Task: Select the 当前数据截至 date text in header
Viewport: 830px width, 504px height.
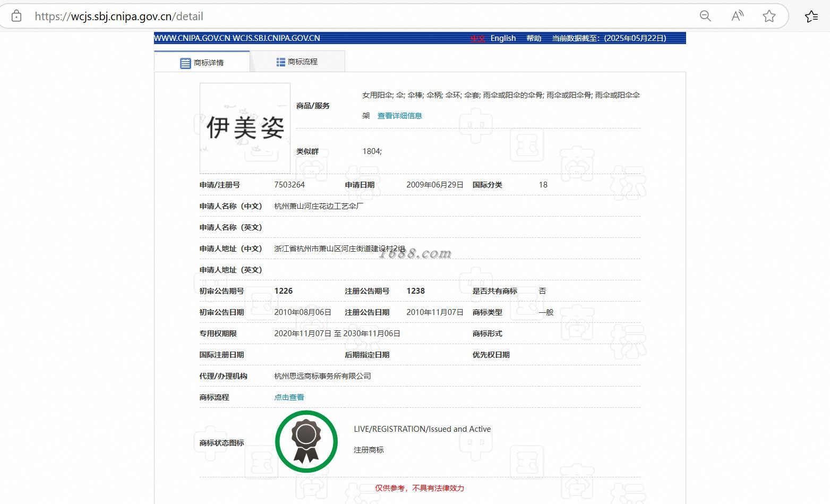Action: coord(609,38)
